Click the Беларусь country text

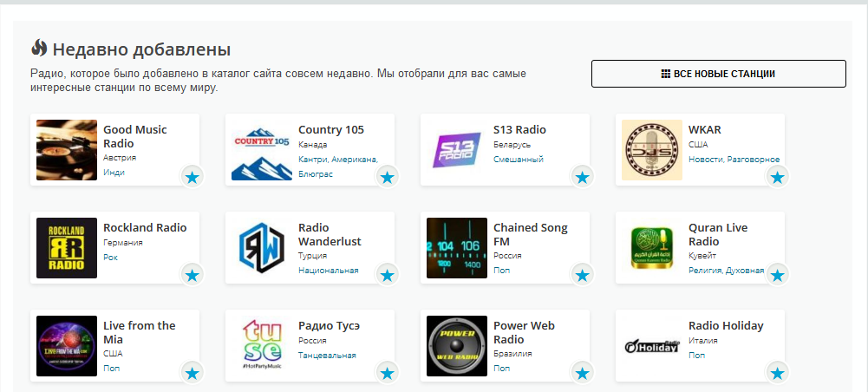[512, 145]
